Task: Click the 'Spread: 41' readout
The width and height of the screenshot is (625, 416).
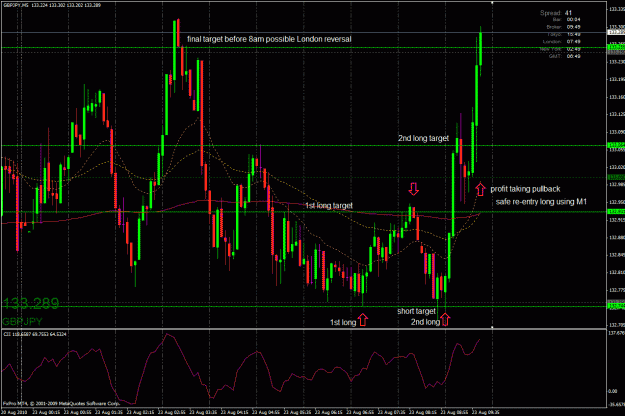Action: coord(556,13)
